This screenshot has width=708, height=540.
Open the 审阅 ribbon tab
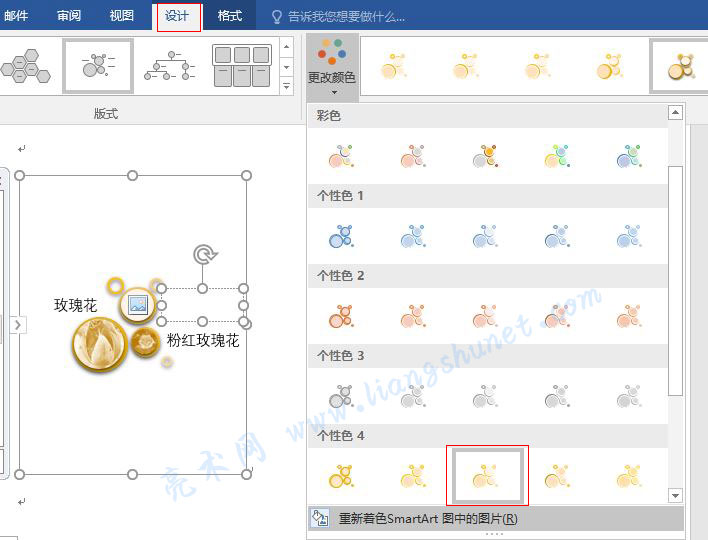pyautogui.click(x=69, y=16)
